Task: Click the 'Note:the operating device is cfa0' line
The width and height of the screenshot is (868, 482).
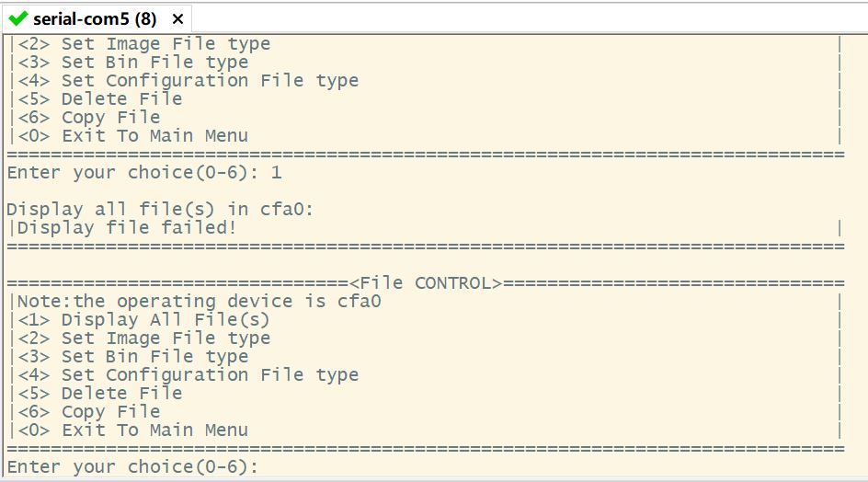Action: [198, 301]
